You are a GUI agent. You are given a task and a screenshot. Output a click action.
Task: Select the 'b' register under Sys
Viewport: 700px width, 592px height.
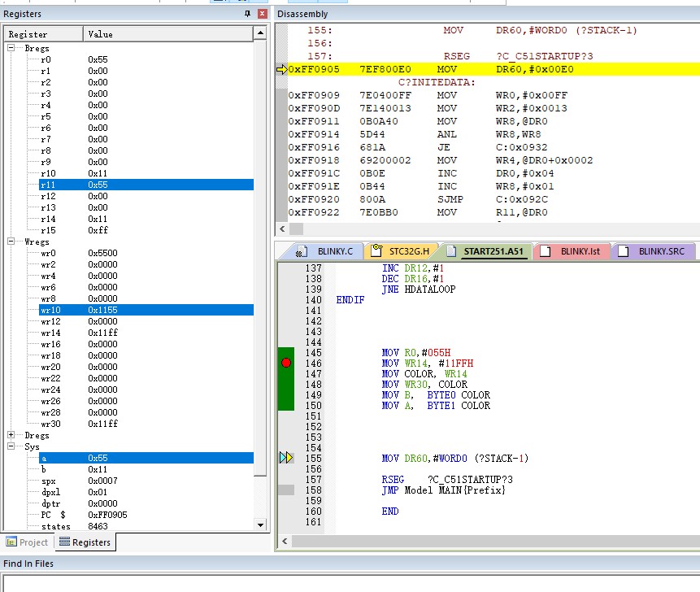[44, 469]
